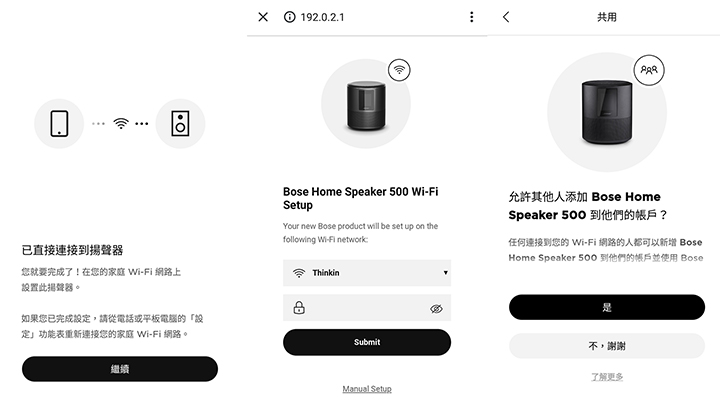Screen dimensions: 720x409
Task: Focus the Wi-Fi password field
Action: point(367,308)
